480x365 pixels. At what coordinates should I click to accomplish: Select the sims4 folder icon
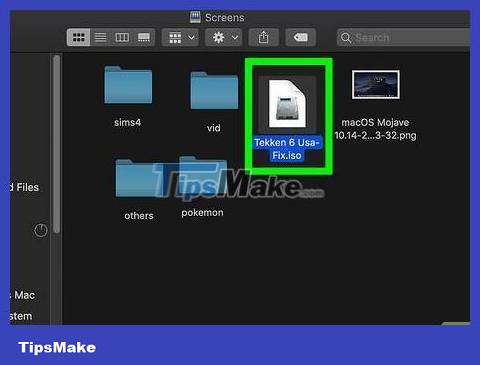point(128,85)
